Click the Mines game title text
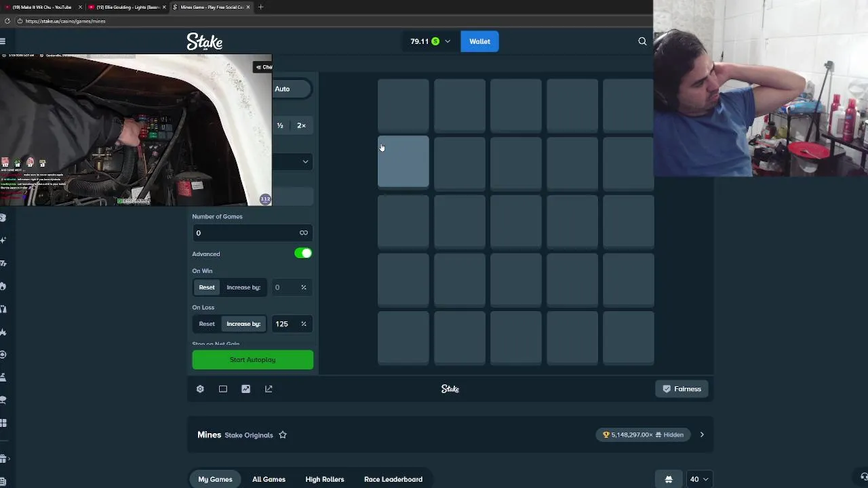Viewport: 868px width, 488px height. 210,434
